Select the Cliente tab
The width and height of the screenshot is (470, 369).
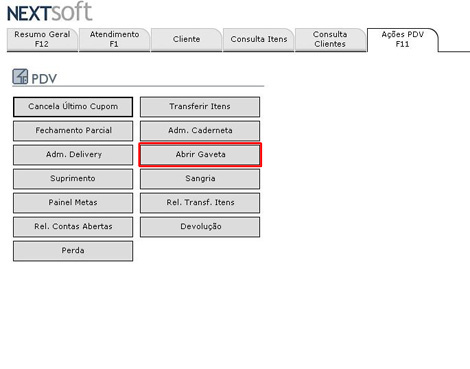pyautogui.click(x=186, y=39)
